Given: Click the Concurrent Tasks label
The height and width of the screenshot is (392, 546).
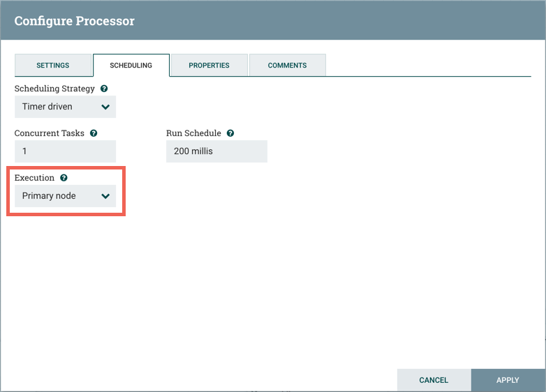Looking at the screenshot, I should [x=49, y=133].
